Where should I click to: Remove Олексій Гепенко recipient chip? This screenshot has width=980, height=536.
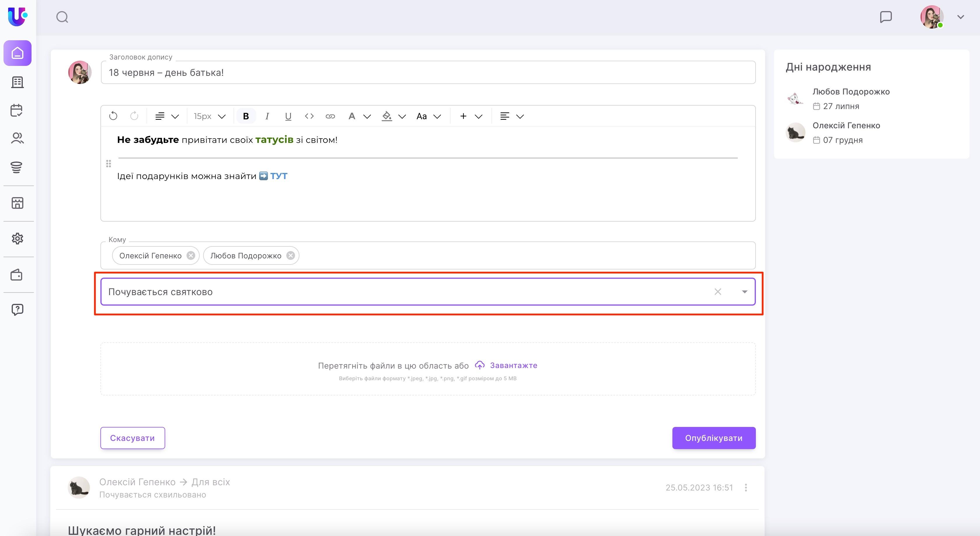(x=191, y=255)
